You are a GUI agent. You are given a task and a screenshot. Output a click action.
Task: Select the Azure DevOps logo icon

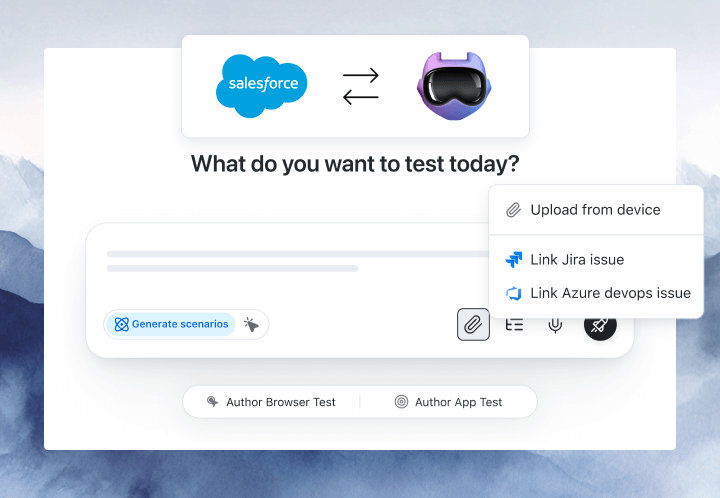pos(514,293)
